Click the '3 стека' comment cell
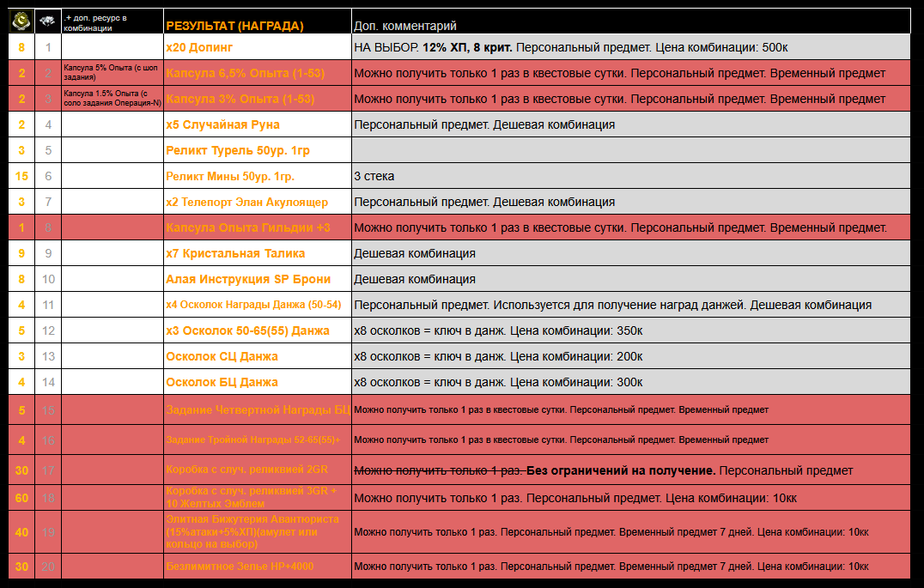The height and width of the screenshot is (588, 924). [x=374, y=176]
